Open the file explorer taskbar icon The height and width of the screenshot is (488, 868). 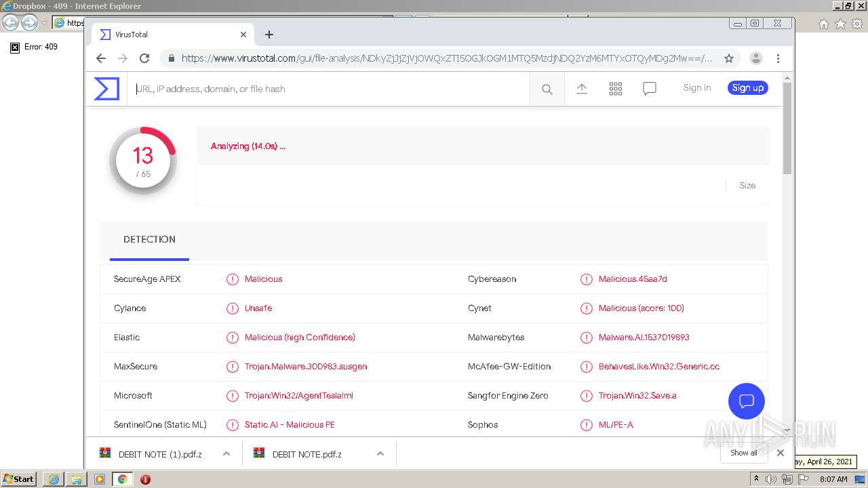(77, 479)
